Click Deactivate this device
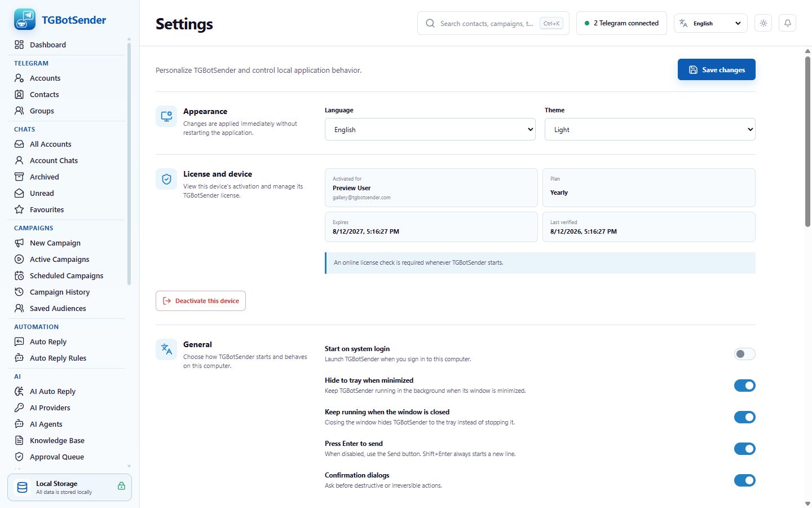812x508 pixels. point(201,301)
